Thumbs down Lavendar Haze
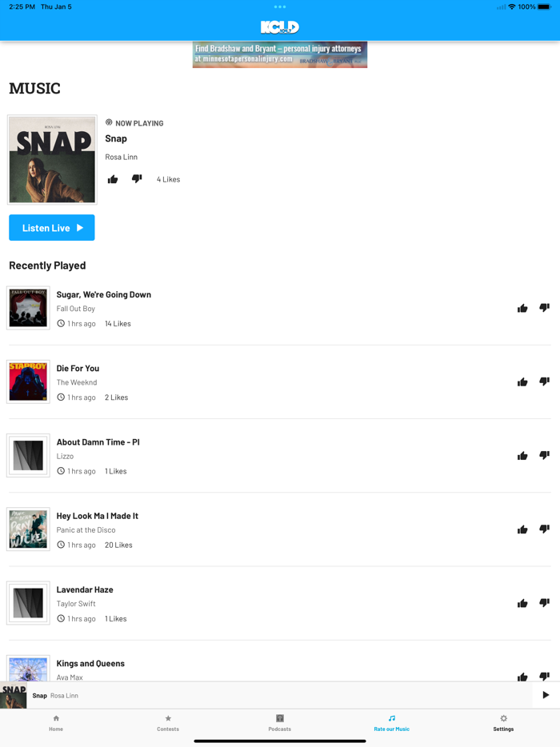The image size is (560, 747). (x=544, y=603)
